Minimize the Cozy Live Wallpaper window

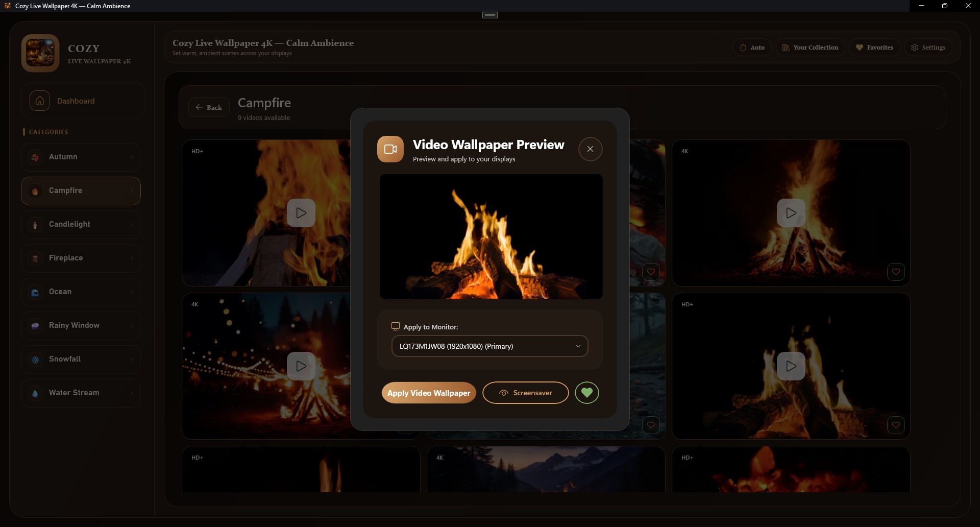[921, 6]
